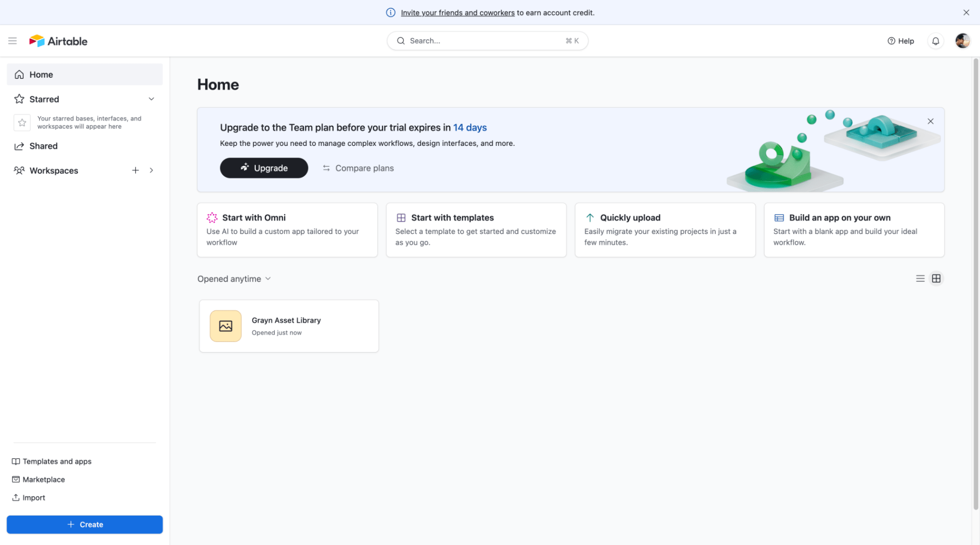Click the Airtable logo
This screenshot has width=980, height=545.
(58, 41)
